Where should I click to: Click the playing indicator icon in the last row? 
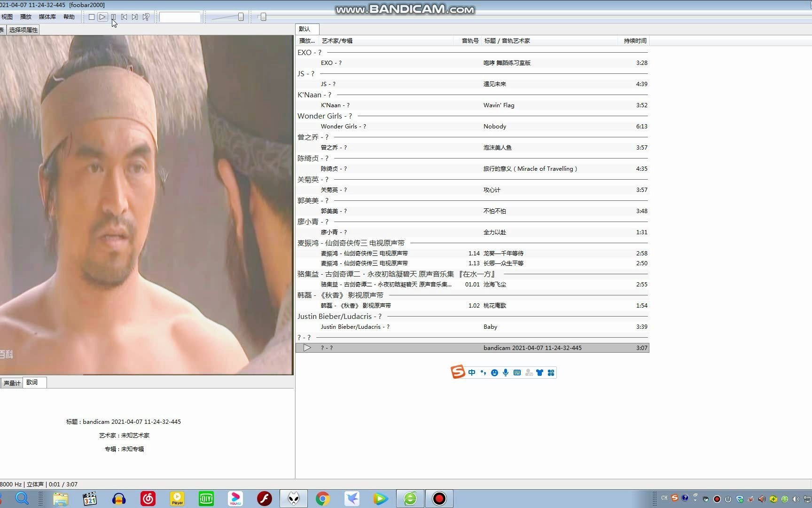307,348
